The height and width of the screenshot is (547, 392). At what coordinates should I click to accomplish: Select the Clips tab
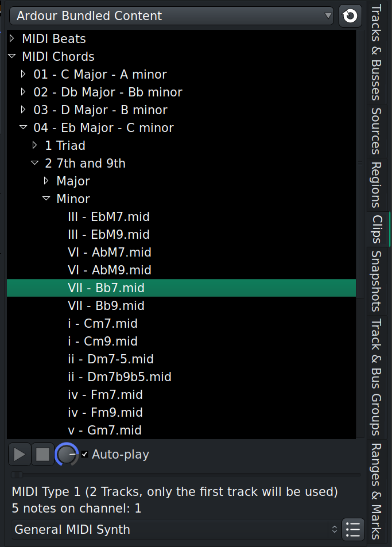[377, 229]
